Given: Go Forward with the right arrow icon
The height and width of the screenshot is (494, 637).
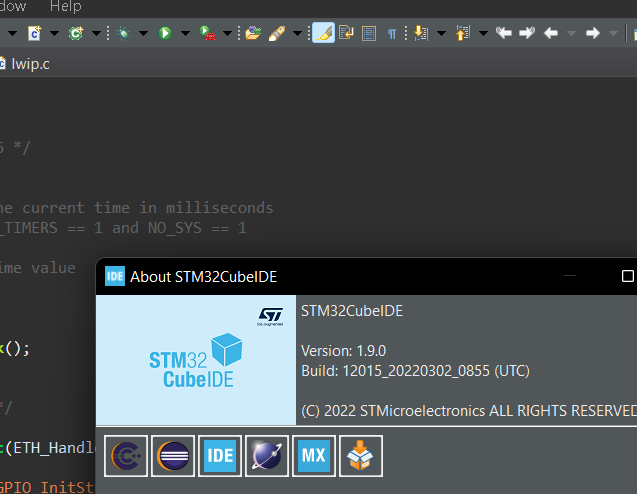Looking at the screenshot, I should (593, 33).
